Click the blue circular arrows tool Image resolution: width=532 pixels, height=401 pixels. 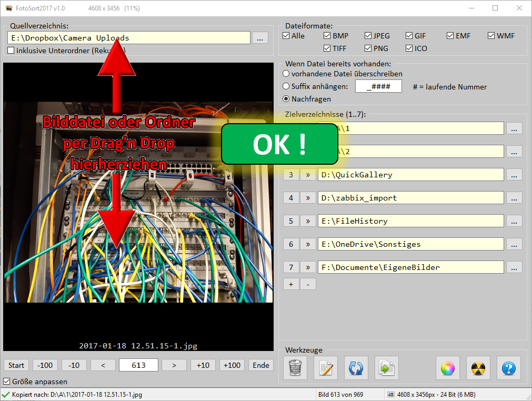356,368
